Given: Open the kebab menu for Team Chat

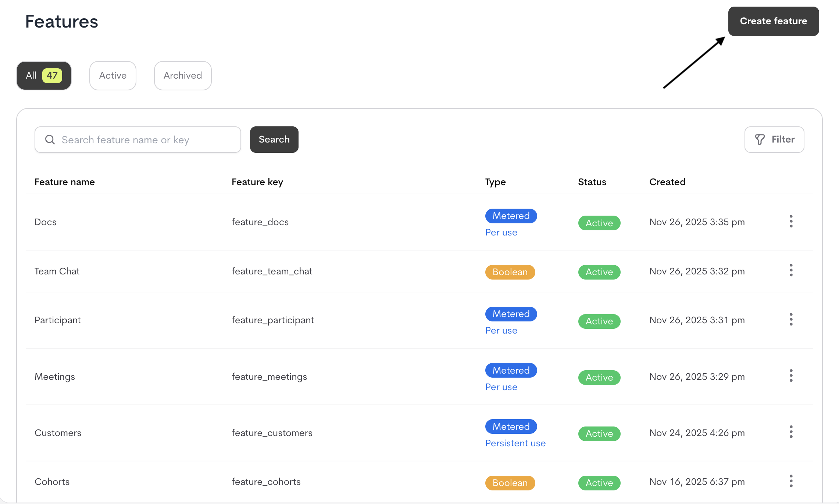Looking at the screenshot, I should (x=791, y=270).
